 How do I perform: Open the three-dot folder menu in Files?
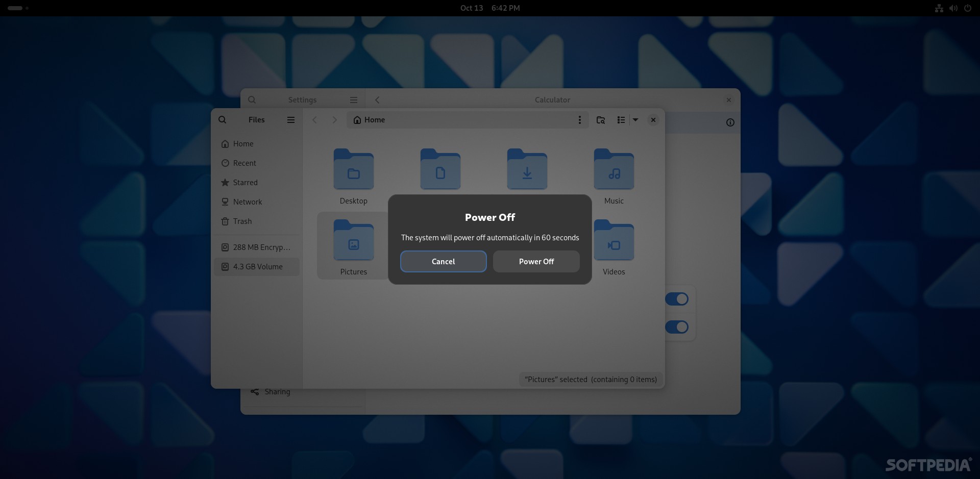[579, 120]
